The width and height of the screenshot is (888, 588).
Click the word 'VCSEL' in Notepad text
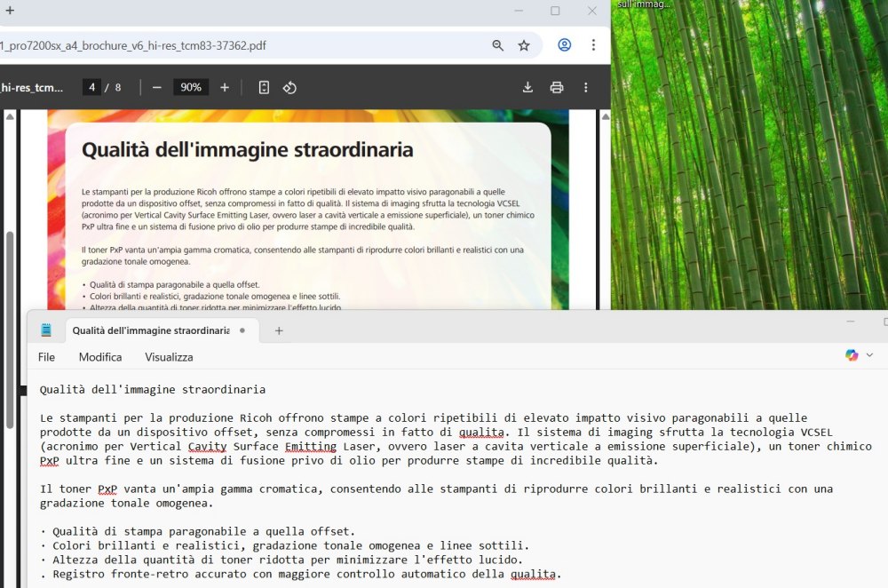(816, 433)
